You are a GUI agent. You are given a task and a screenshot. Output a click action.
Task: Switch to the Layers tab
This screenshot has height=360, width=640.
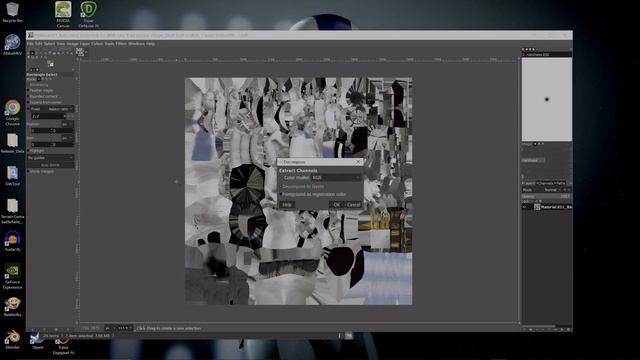530,183
